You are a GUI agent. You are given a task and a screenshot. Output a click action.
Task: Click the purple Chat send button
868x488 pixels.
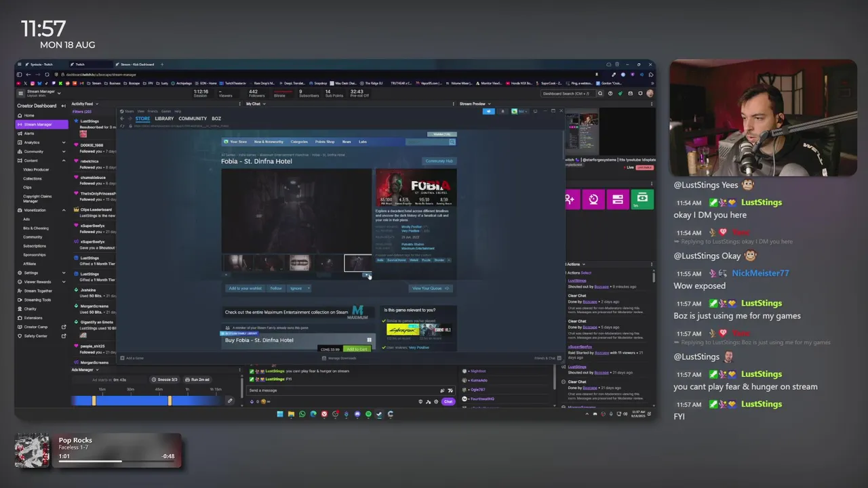448,402
